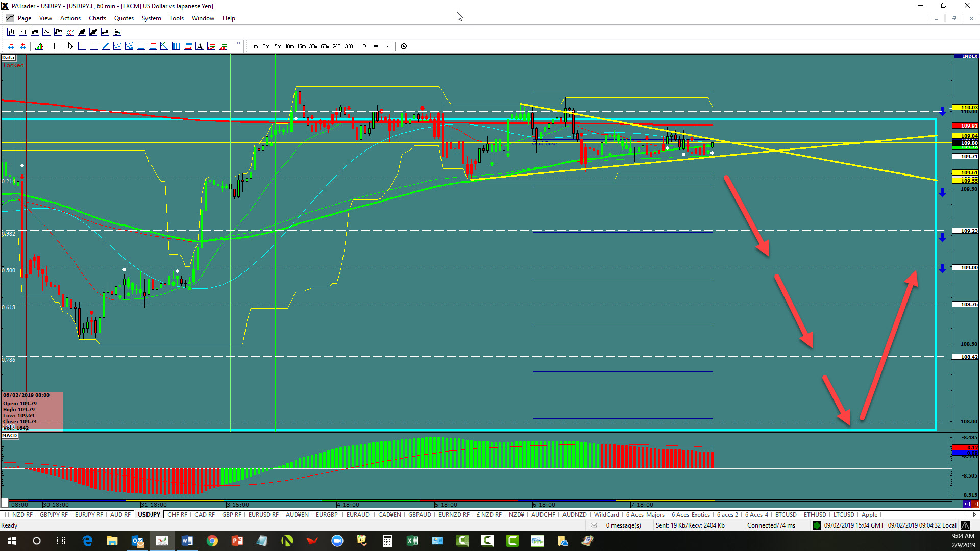Select the crosshair cursor tool
This screenshot has width=980, height=551.
tap(54, 46)
